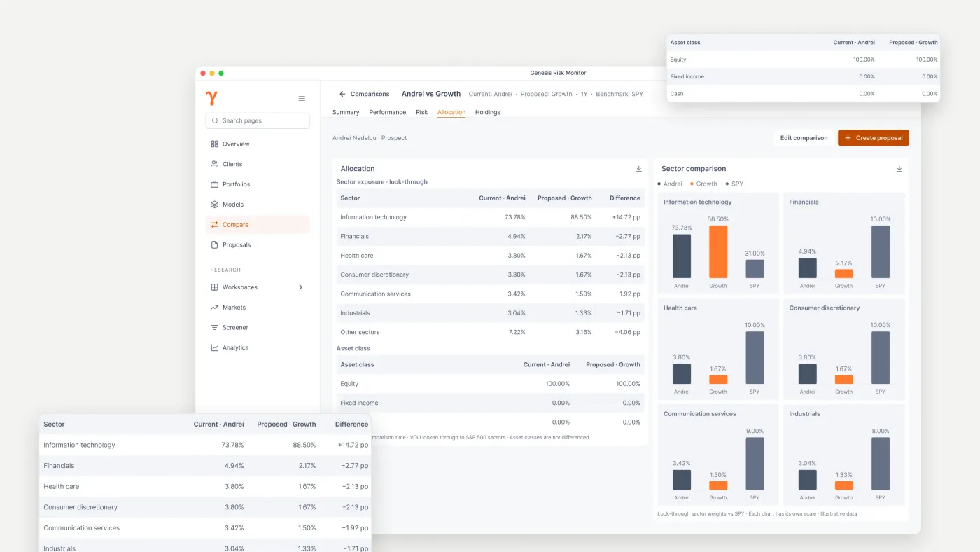Click Information technology row in Allocation table
Image resolution: width=980 pixels, height=552 pixels.
tap(490, 217)
